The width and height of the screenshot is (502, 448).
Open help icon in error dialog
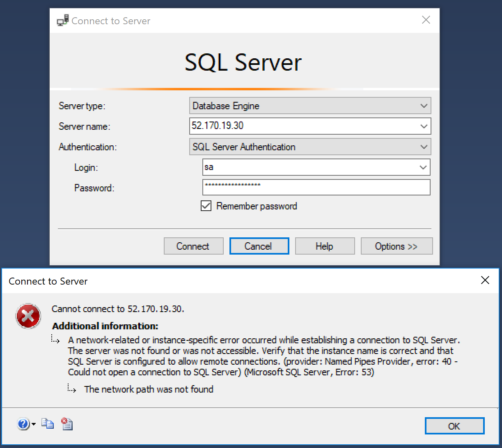coord(23,424)
